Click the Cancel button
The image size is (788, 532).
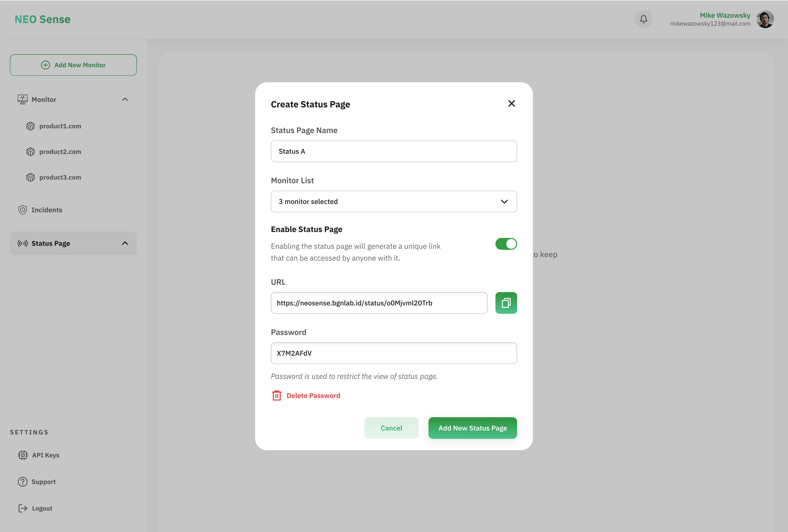(x=391, y=428)
